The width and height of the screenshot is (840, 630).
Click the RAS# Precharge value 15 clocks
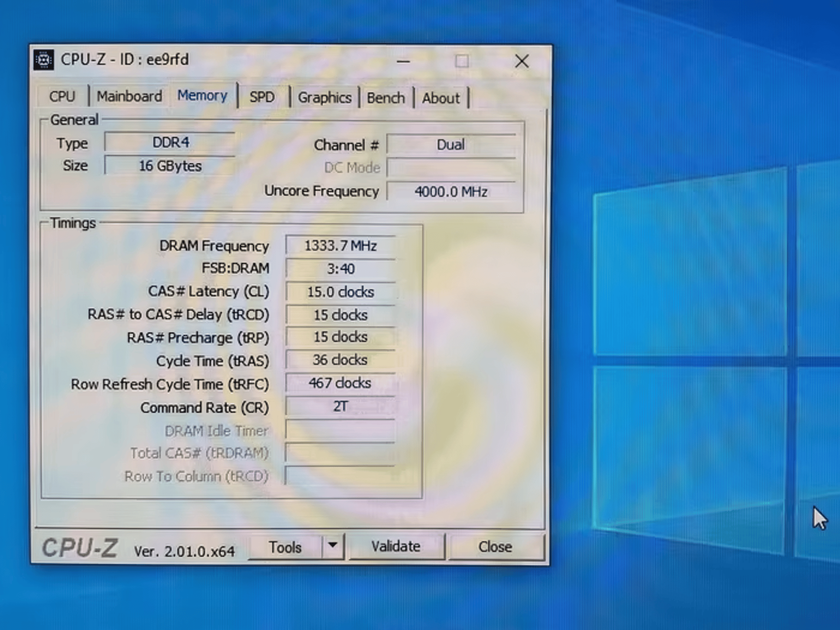point(340,337)
